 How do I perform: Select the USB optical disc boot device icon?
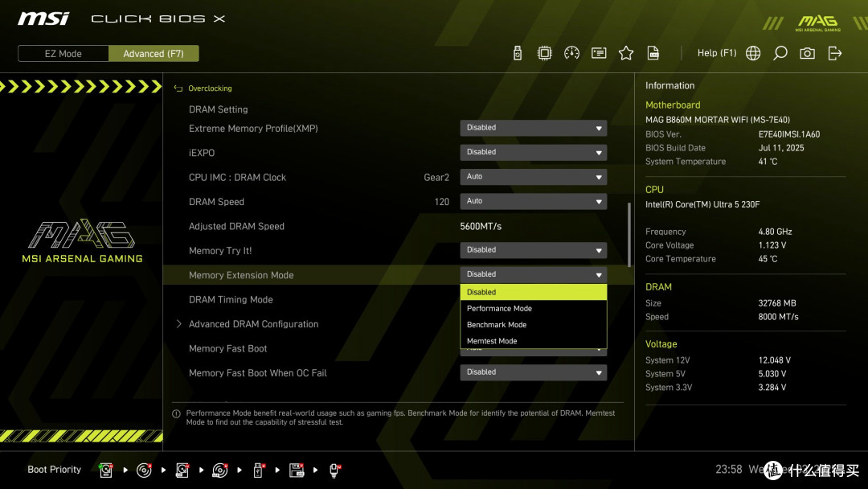[x=219, y=471]
